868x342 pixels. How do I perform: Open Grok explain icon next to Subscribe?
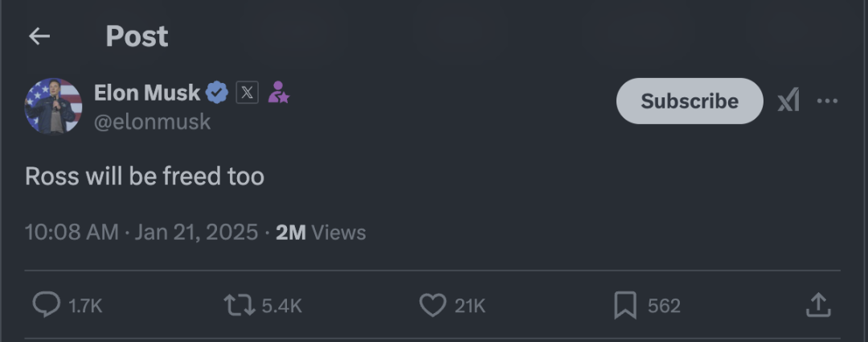tap(788, 101)
